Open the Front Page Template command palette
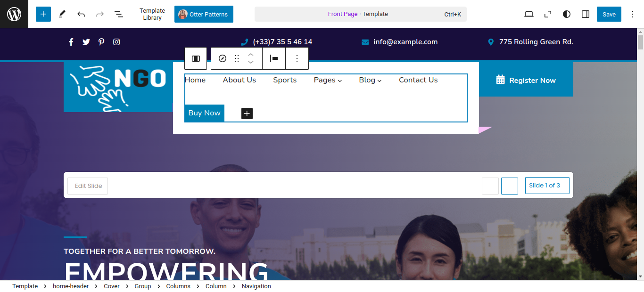Screen dimensions: 644x292 [361, 14]
